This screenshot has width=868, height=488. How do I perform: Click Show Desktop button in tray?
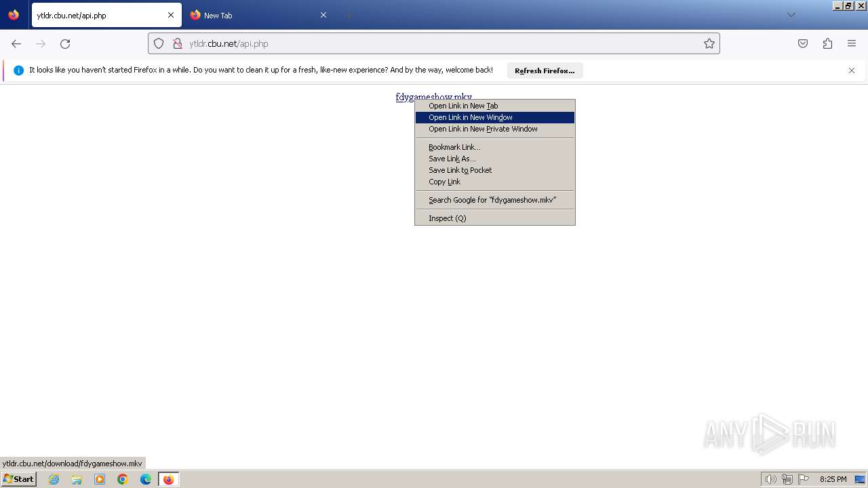(x=860, y=479)
